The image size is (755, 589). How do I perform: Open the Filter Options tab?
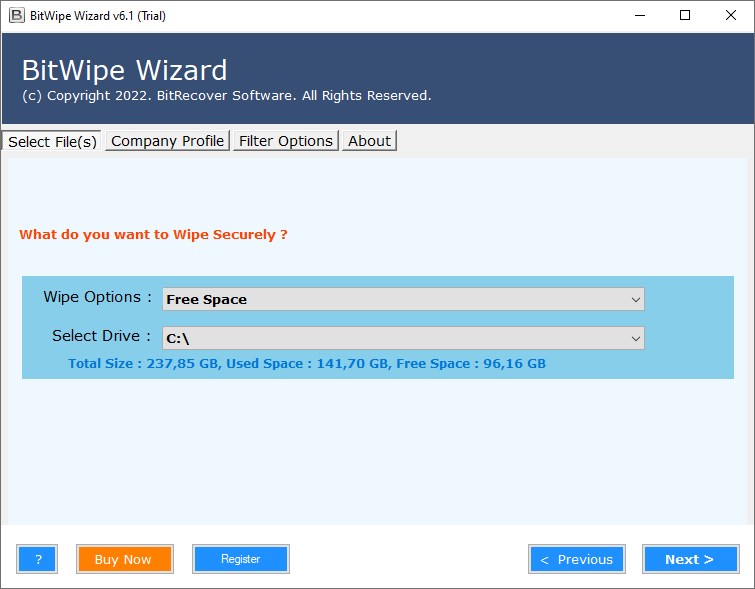(286, 141)
